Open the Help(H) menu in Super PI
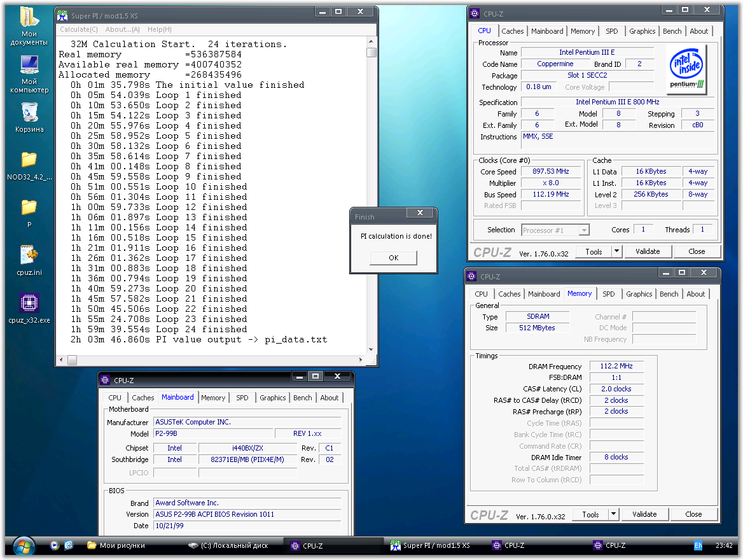Viewport: 743px width, 560px height. click(159, 29)
